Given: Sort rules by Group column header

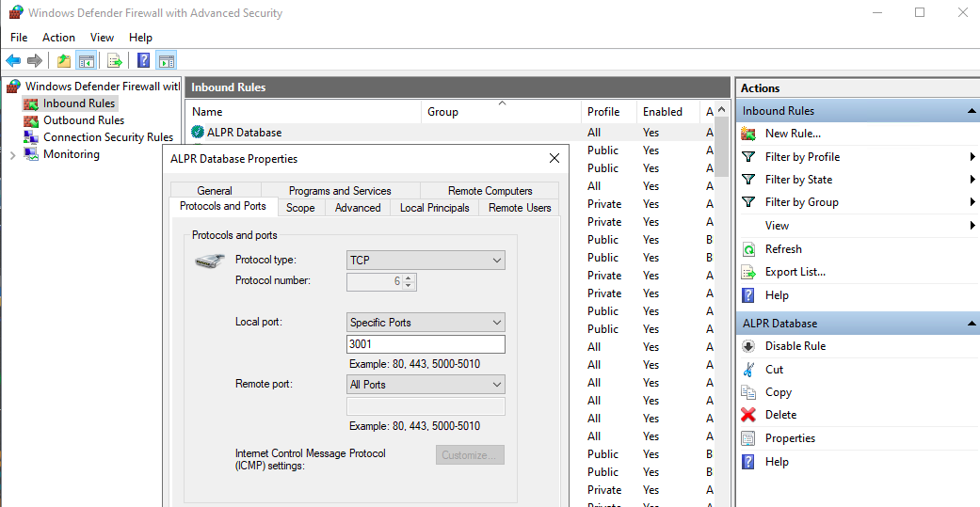Looking at the screenshot, I should [x=501, y=112].
